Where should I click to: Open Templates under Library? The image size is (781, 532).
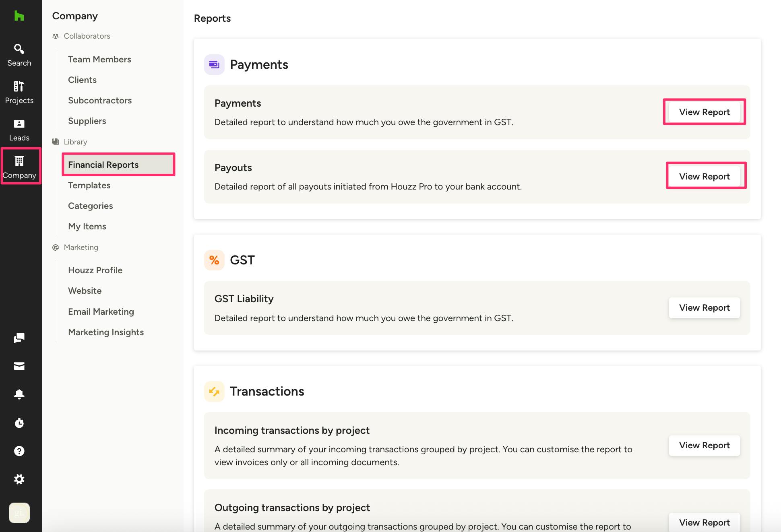pos(89,185)
